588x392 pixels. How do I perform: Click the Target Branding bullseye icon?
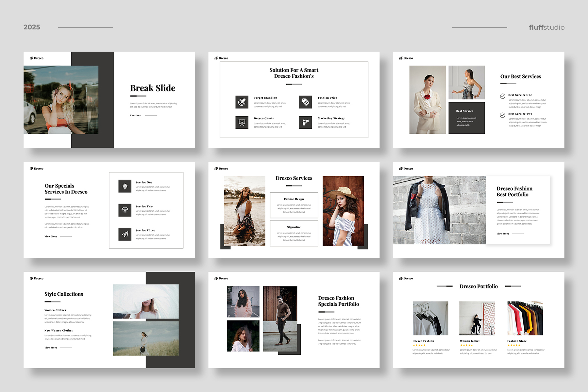(242, 102)
